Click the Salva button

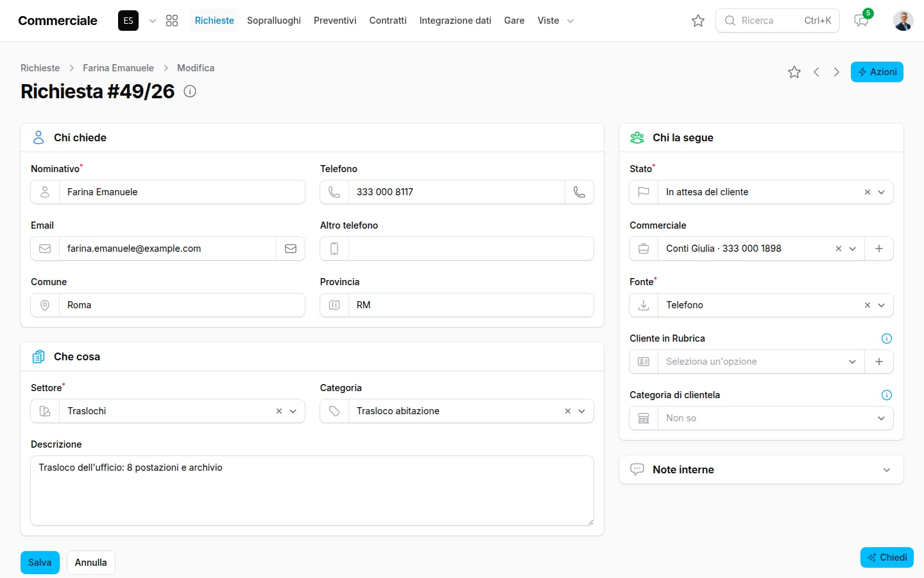40,563
